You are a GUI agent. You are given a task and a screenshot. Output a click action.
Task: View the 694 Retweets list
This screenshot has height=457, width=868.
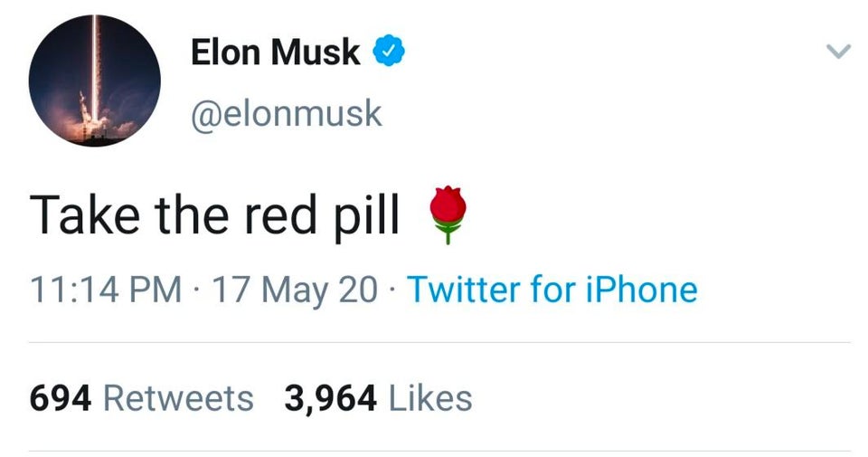pos(142,398)
